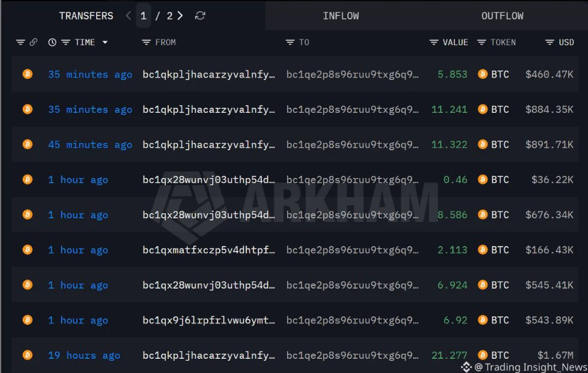
Task: Refresh the transfers list
Action: [200, 16]
